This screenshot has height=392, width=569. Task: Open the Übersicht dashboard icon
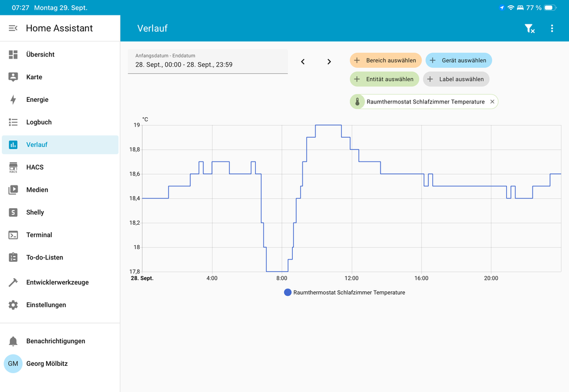[13, 55]
